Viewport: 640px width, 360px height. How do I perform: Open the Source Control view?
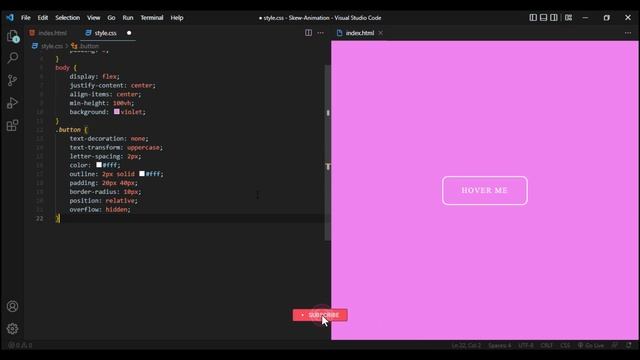pyautogui.click(x=13, y=80)
